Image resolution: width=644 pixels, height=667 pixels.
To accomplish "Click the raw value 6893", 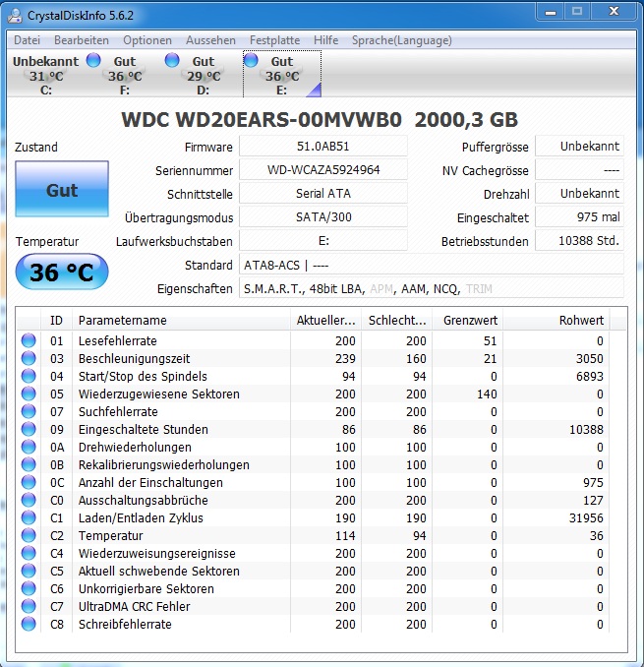I will tap(590, 376).
